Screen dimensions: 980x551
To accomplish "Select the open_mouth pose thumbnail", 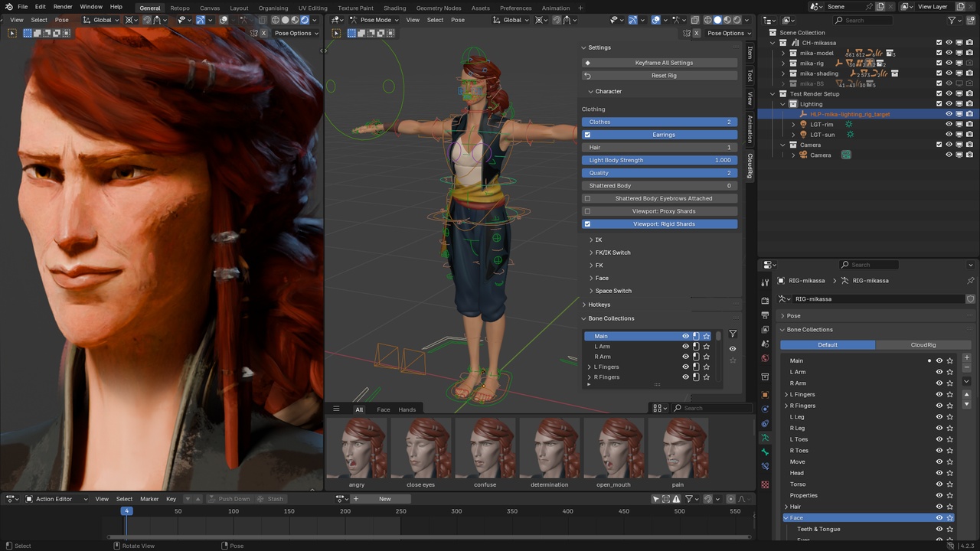I will 613,448.
